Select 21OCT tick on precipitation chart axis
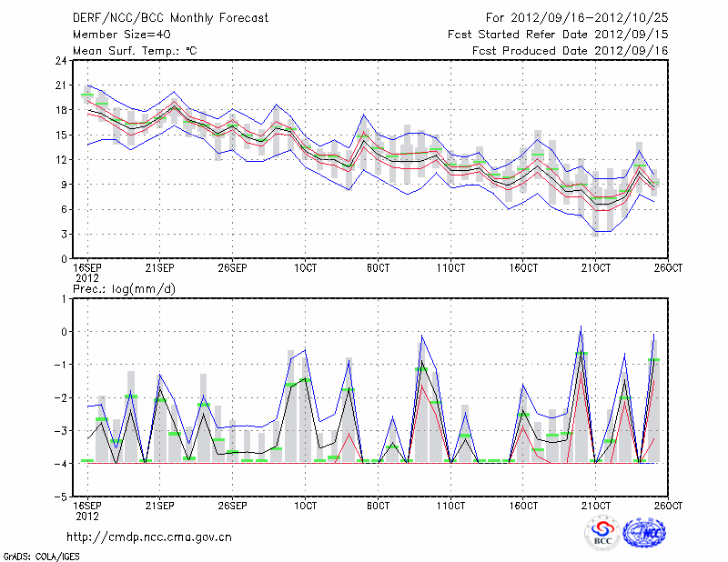The image size is (728, 562). (x=595, y=507)
